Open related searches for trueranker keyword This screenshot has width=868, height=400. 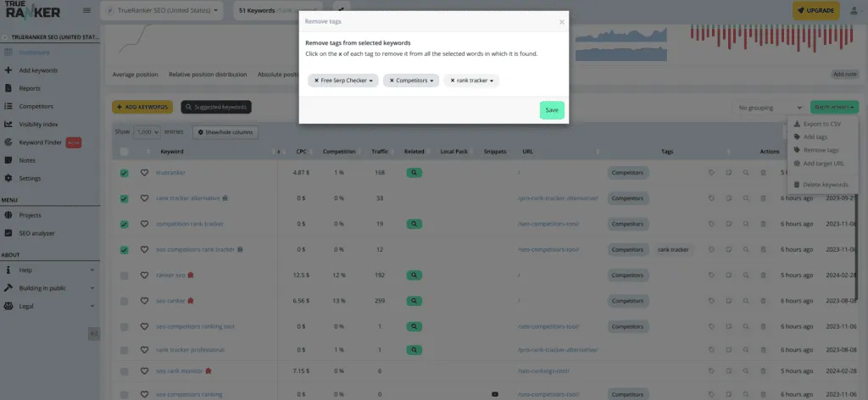coord(414,173)
